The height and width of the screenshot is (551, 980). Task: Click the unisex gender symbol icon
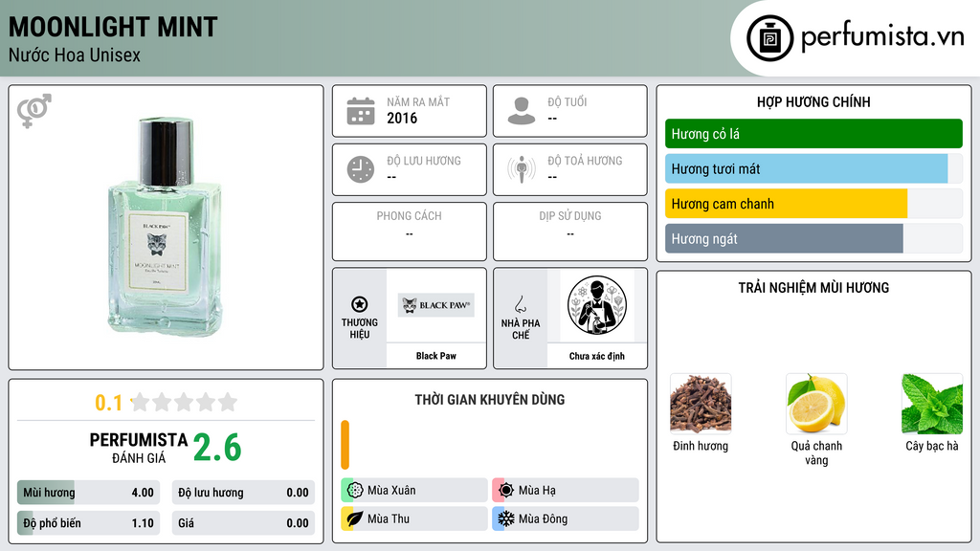tap(34, 111)
